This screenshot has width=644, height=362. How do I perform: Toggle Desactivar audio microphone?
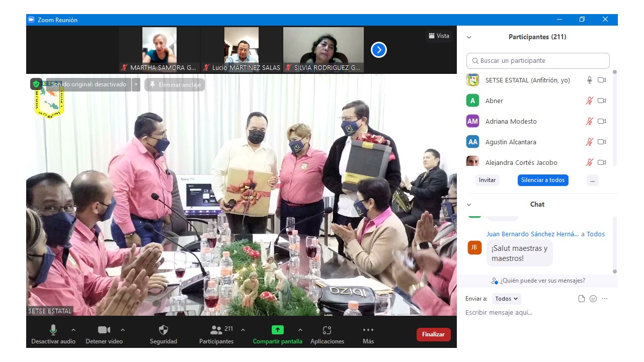click(x=53, y=330)
